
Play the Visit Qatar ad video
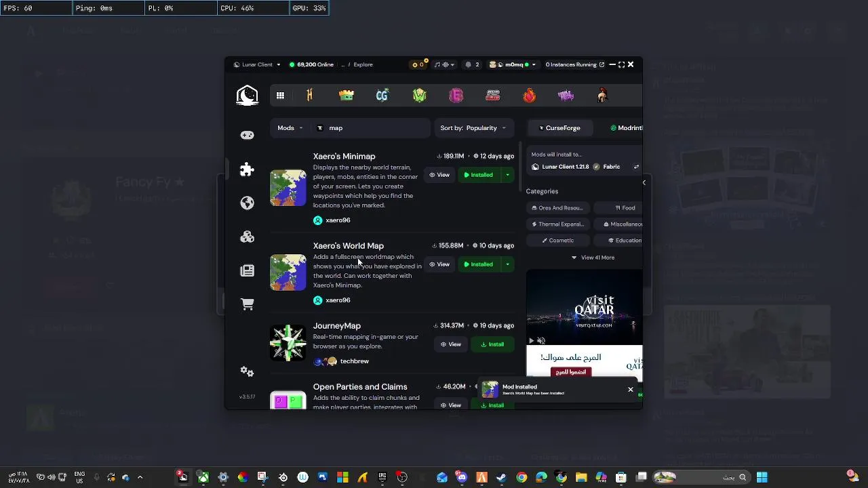(531, 340)
